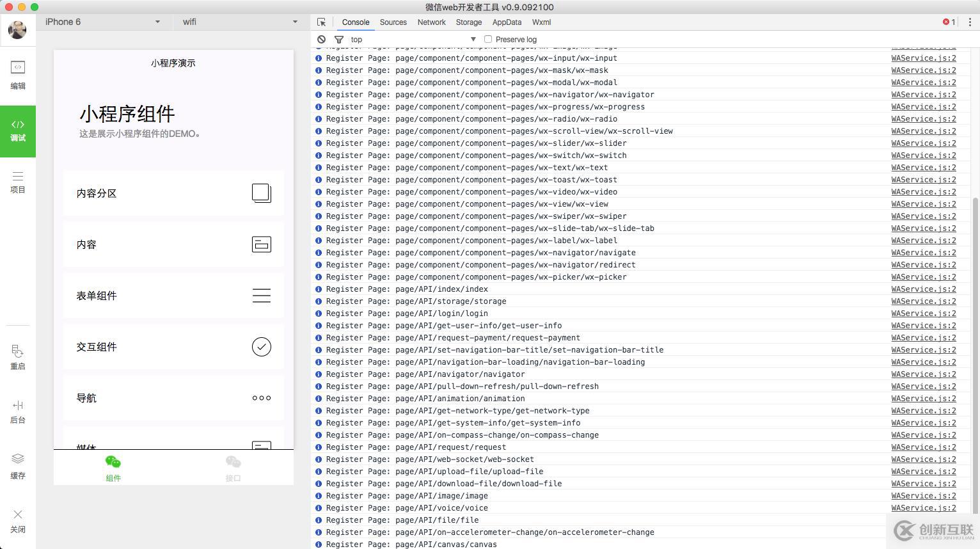980x549 pixels.
Task: Open the 交互组件 list item
Action: [x=173, y=347]
